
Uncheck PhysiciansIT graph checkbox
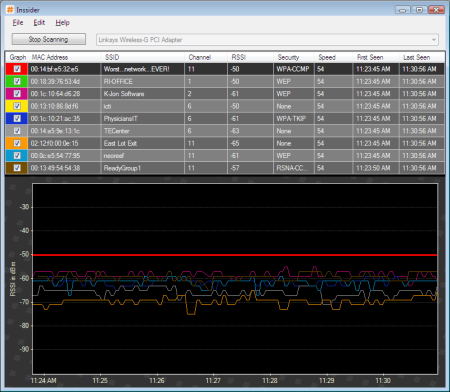pos(17,118)
